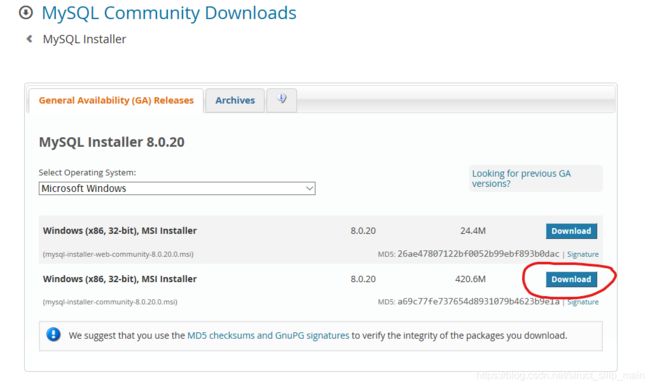Select the General Availability (GA) Releases tab
The width and height of the screenshot is (650, 387).
pos(116,100)
